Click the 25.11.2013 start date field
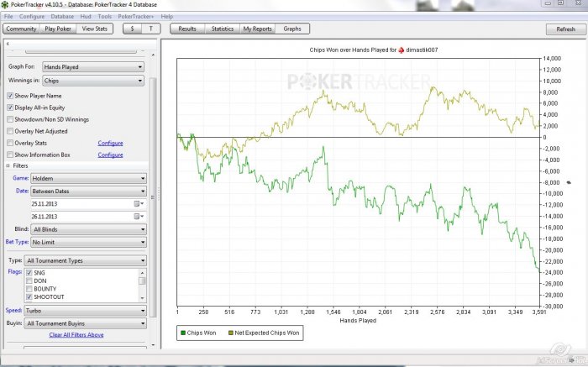This screenshot has height=367, width=588. [81, 204]
